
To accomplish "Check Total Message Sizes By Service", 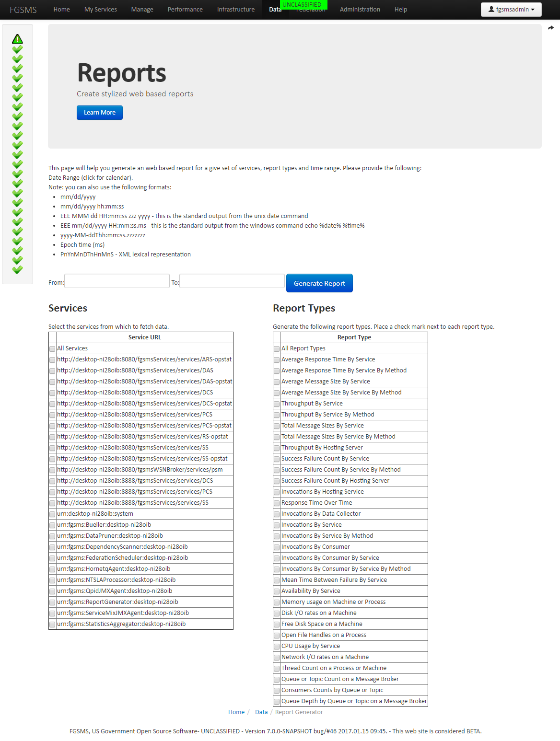I will 277,426.
